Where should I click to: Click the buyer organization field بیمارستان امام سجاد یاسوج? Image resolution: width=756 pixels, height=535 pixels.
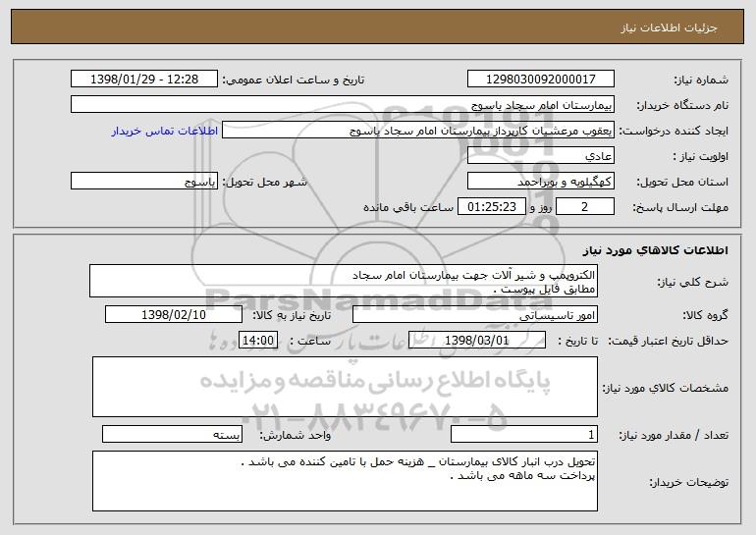click(343, 105)
